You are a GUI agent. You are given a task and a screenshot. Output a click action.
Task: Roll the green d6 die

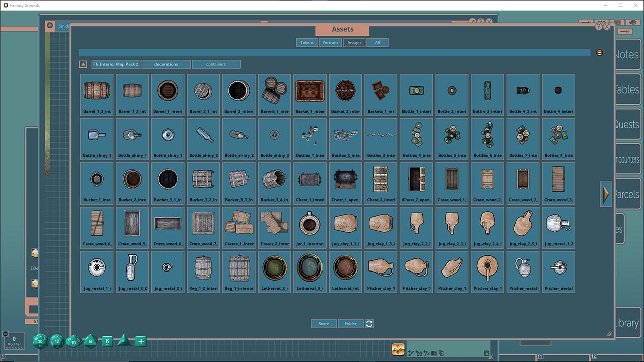(107, 341)
